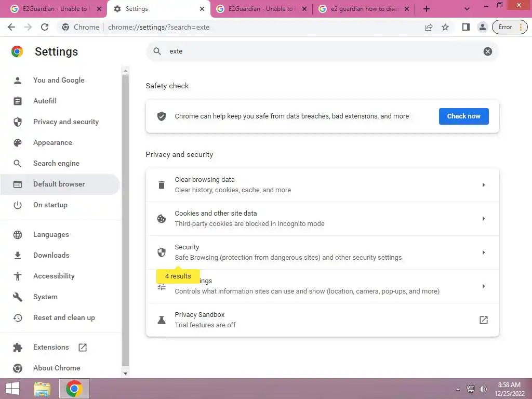Click the Check now button
Image resolution: width=532 pixels, height=399 pixels.
coord(463,116)
